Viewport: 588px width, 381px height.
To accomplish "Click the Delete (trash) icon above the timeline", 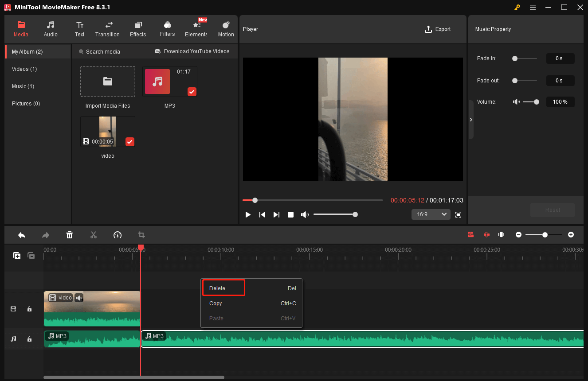I will point(70,235).
